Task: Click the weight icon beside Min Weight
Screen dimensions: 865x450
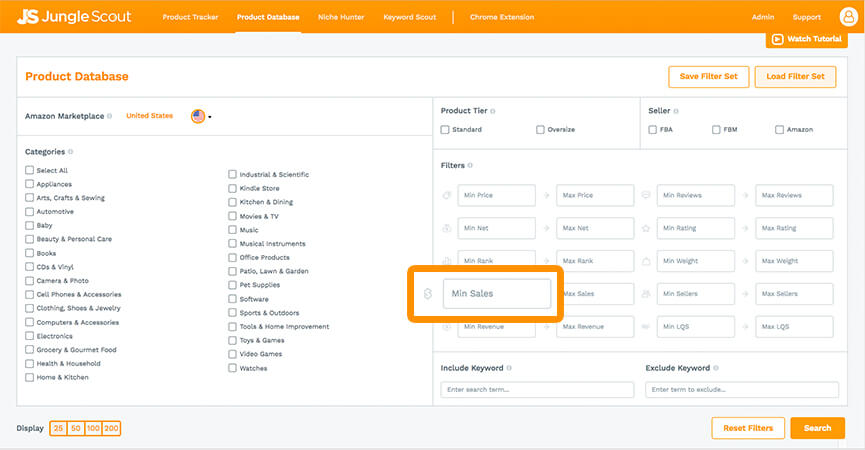Action: (646, 261)
